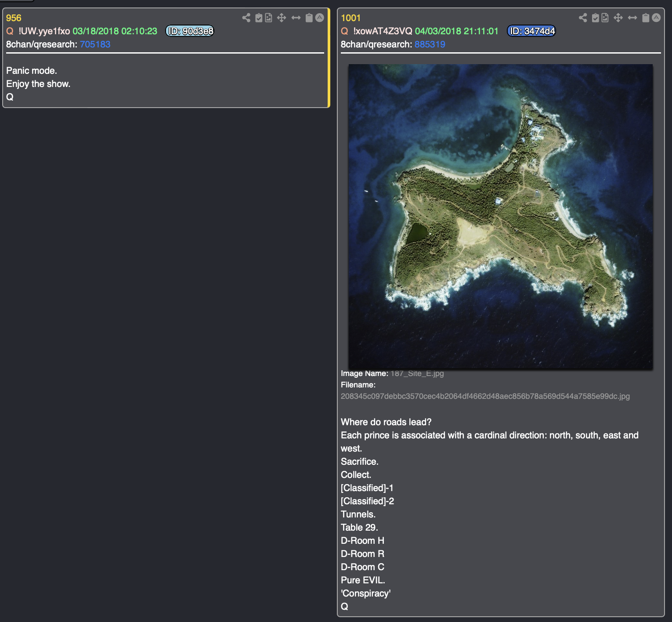Click timestamp 04/03/2018 21:11:01

[x=457, y=31]
